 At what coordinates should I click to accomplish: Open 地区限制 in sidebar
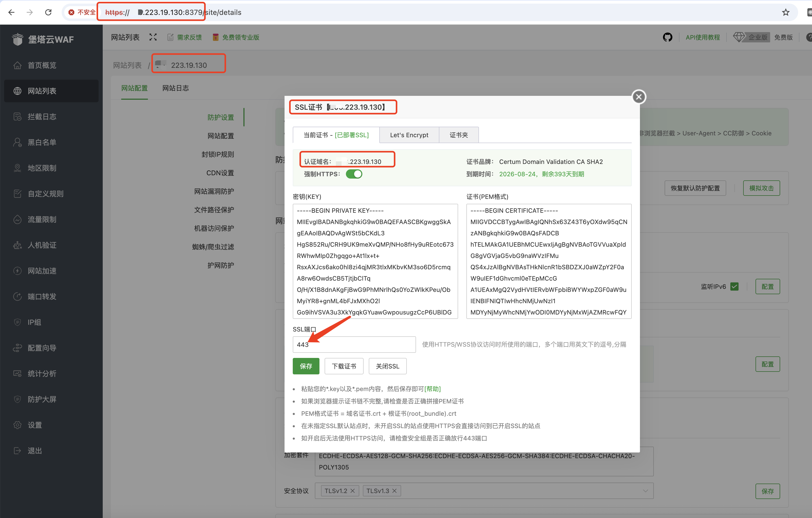tap(51, 168)
